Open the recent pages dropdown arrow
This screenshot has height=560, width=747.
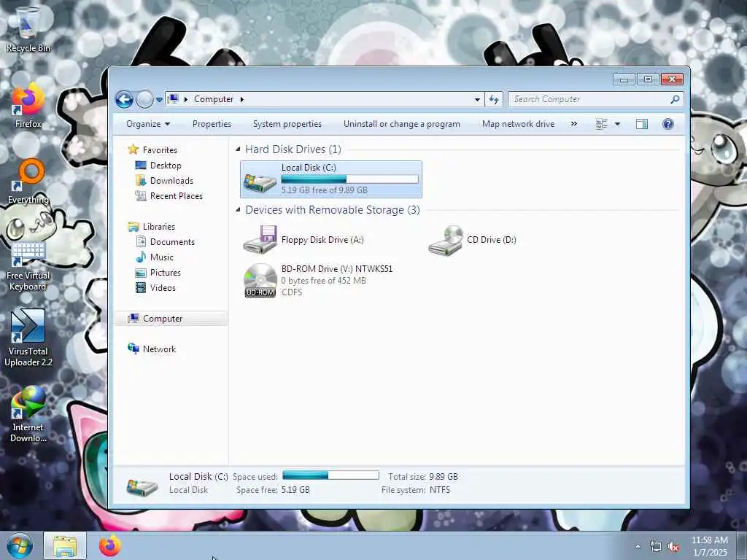[159, 100]
